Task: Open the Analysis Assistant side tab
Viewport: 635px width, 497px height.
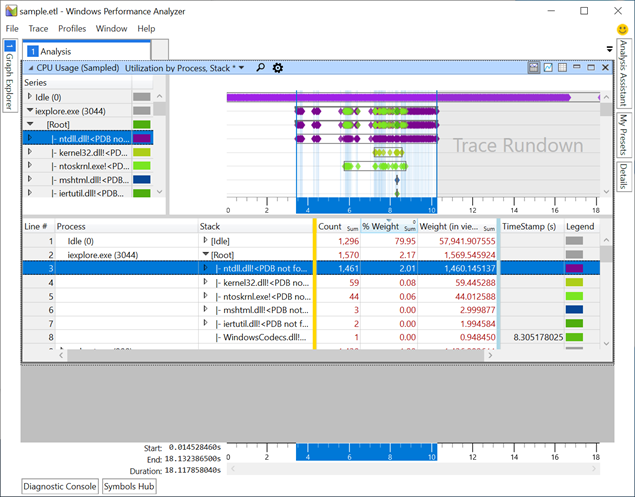Action: pyautogui.click(x=623, y=75)
